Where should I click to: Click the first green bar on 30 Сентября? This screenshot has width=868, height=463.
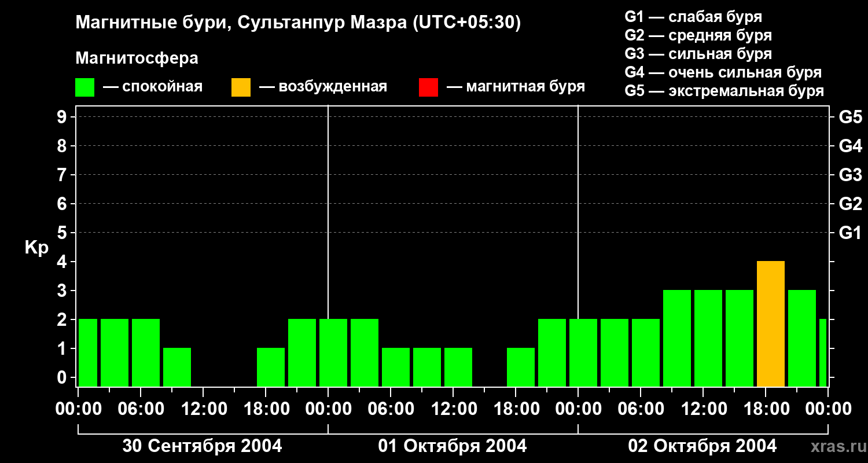(88, 352)
